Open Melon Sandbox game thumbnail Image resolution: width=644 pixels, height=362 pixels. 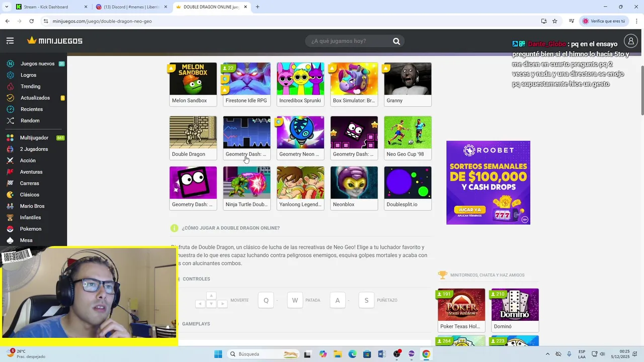[193, 79]
